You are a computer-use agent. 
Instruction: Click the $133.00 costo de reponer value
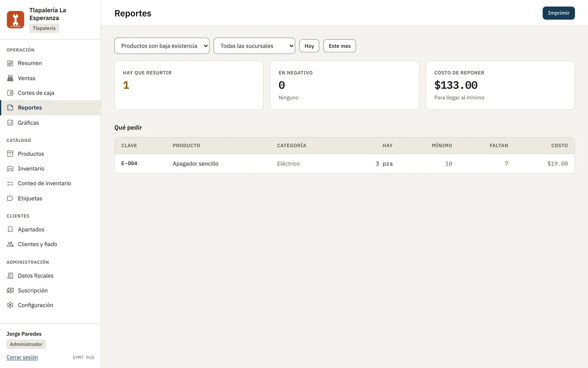[456, 85]
